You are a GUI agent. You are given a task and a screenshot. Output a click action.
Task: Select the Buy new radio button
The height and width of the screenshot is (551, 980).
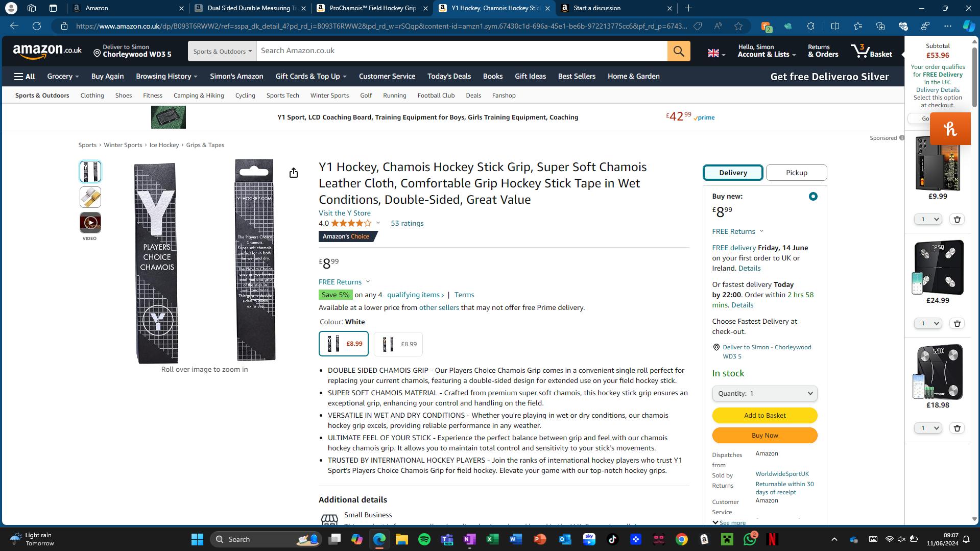(813, 197)
